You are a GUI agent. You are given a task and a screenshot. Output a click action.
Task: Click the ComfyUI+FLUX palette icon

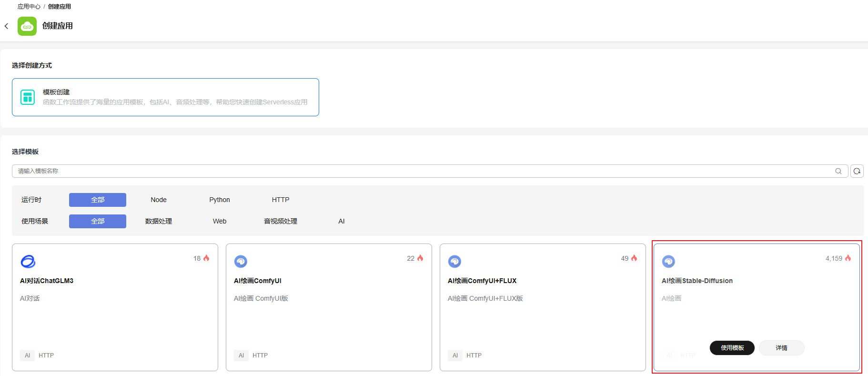coord(454,261)
